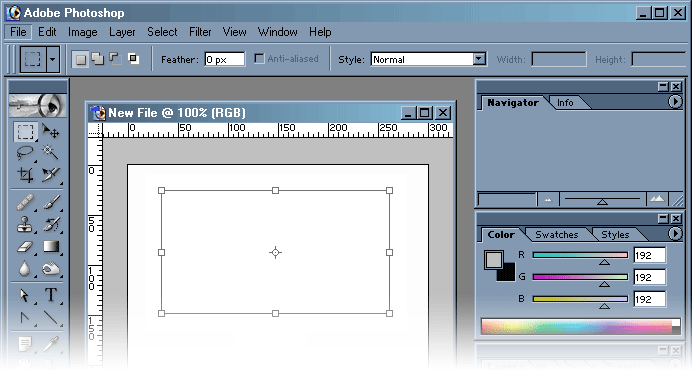This screenshot has width=692, height=379.
Task: Choose Add to selection mode button
Action: [98, 59]
